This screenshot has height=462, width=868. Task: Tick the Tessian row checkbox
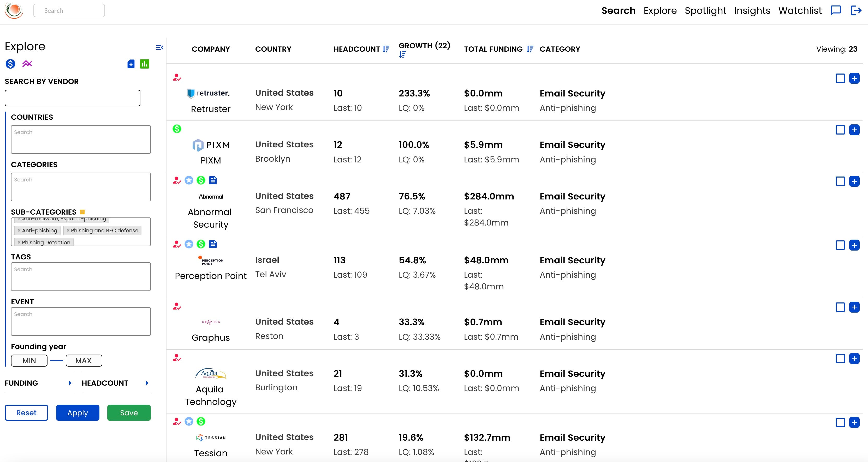840,422
